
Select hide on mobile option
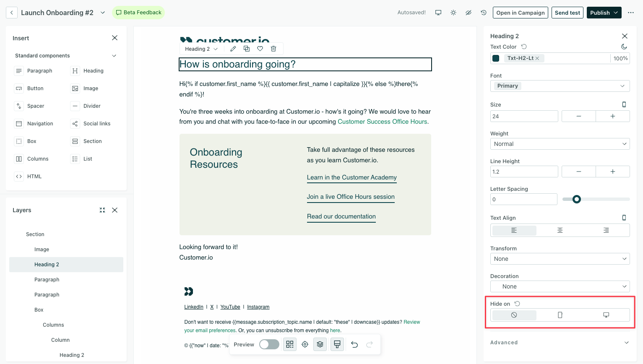click(560, 315)
